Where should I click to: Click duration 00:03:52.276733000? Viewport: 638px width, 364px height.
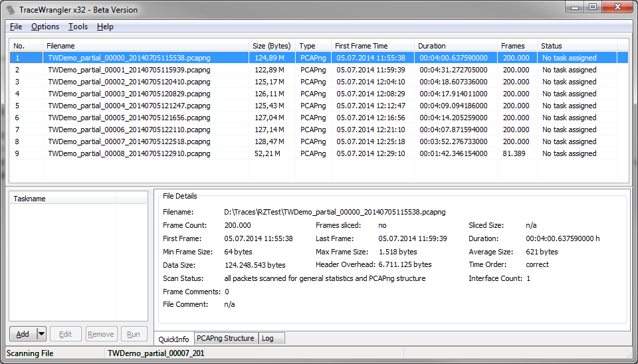453,141
